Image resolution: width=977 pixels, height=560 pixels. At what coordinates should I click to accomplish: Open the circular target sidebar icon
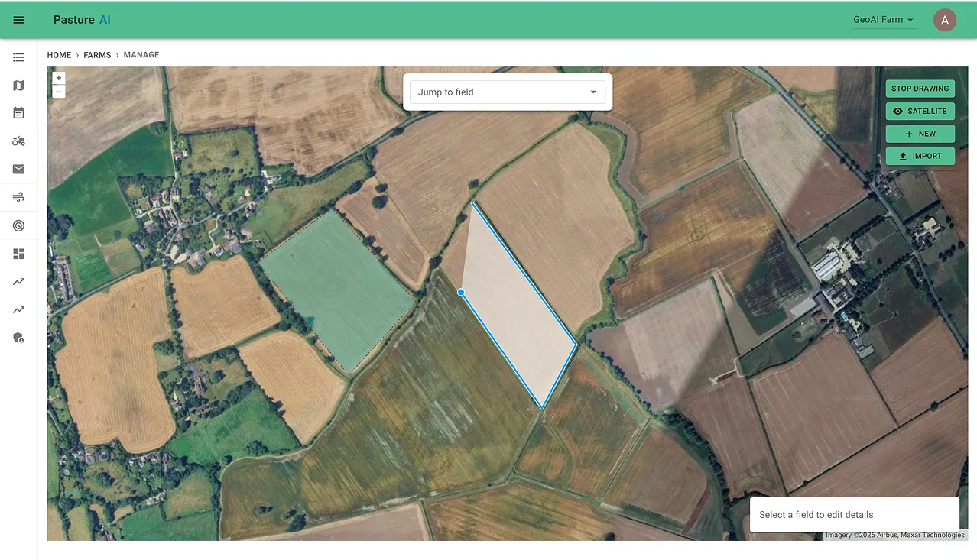click(18, 225)
